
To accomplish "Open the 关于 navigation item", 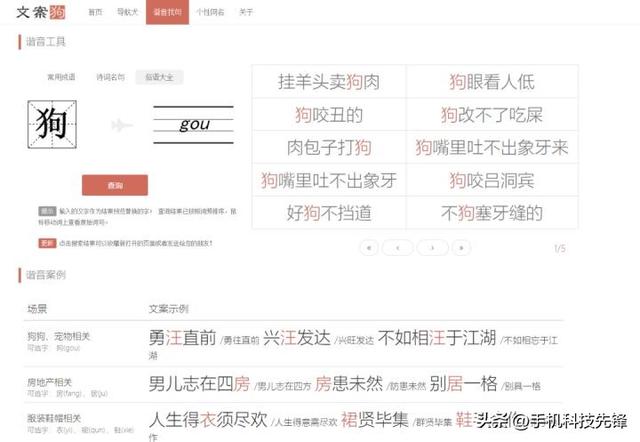I will coord(246,12).
